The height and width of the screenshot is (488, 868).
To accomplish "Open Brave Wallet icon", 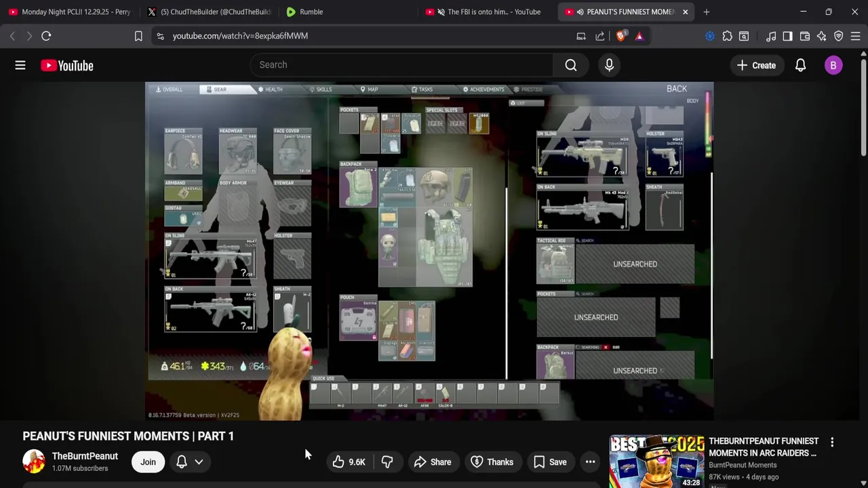I will (x=805, y=36).
